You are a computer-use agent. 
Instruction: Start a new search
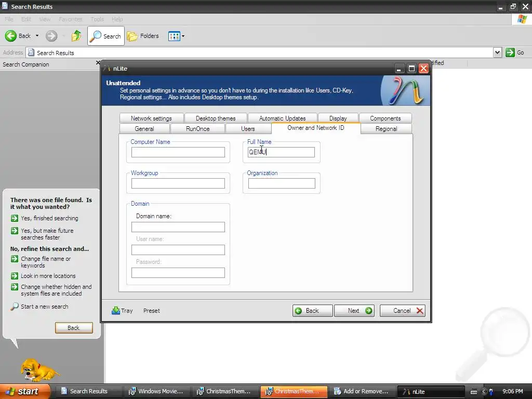click(x=39, y=307)
